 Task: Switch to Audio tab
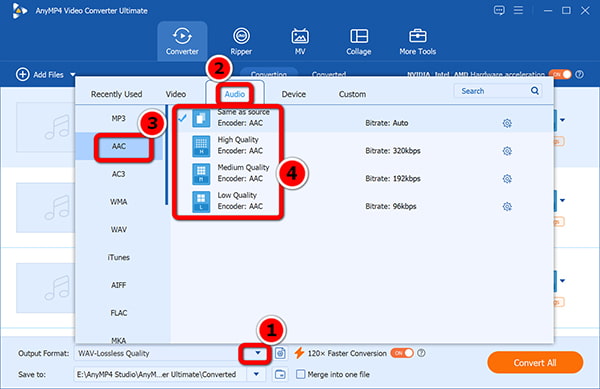click(x=235, y=94)
